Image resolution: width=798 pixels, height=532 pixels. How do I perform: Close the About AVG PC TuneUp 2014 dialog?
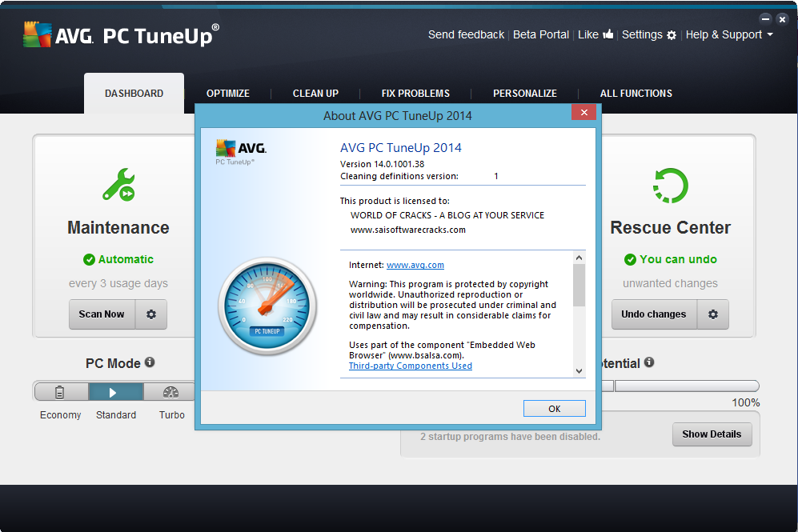click(x=583, y=113)
